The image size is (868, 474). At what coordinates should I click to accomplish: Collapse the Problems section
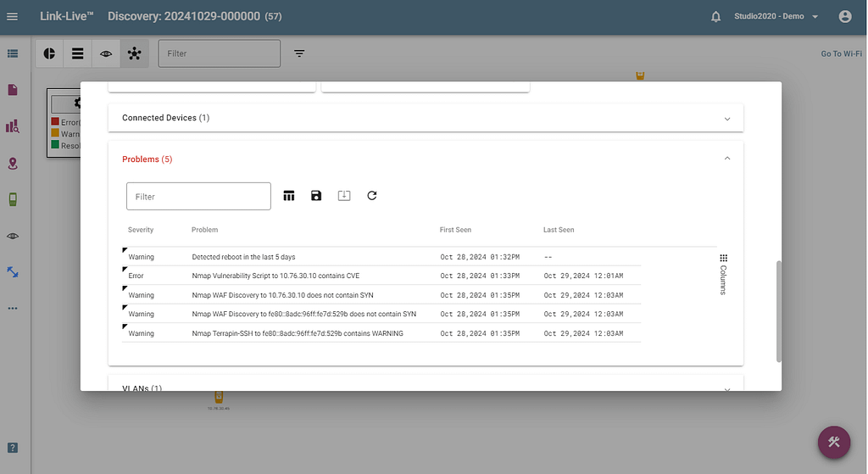point(726,159)
